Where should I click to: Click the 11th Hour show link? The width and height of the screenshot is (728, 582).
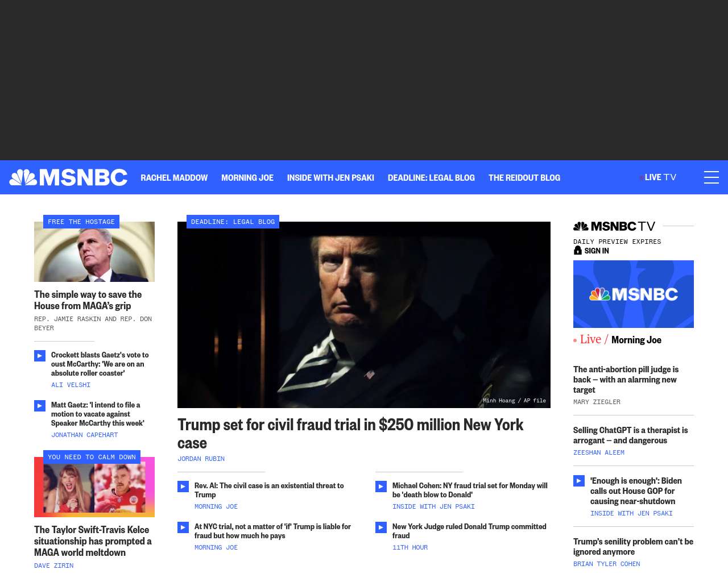pos(410,547)
